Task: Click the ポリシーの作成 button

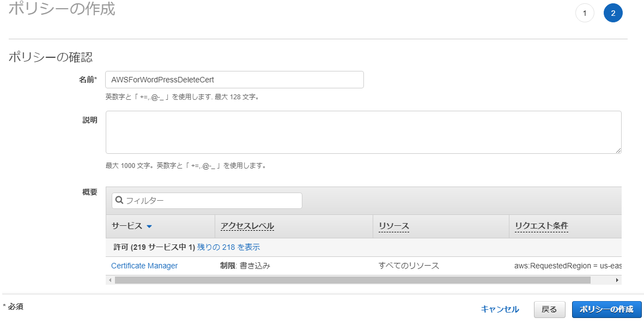Action: pos(606,310)
